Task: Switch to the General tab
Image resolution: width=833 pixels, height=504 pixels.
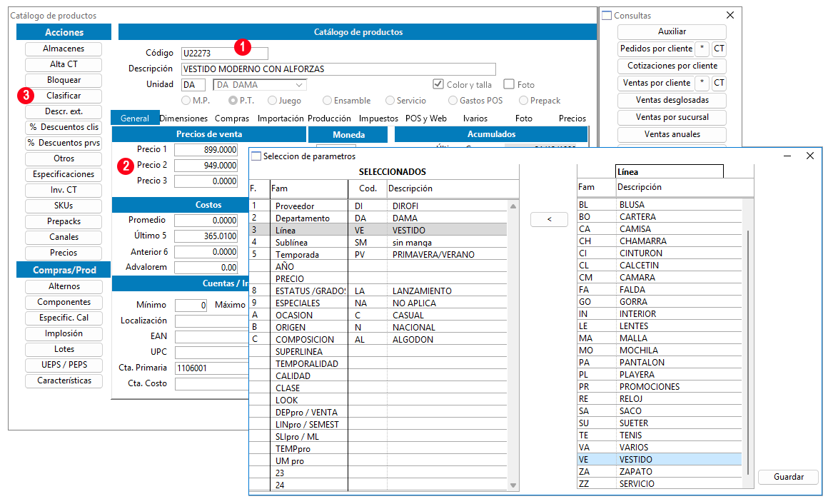Action: [134, 119]
